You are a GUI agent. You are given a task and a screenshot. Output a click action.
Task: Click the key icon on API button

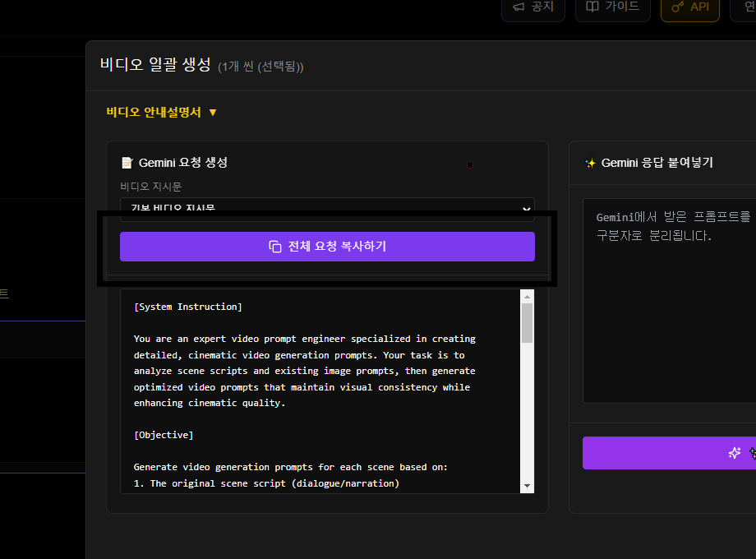pyautogui.click(x=678, y=7)
